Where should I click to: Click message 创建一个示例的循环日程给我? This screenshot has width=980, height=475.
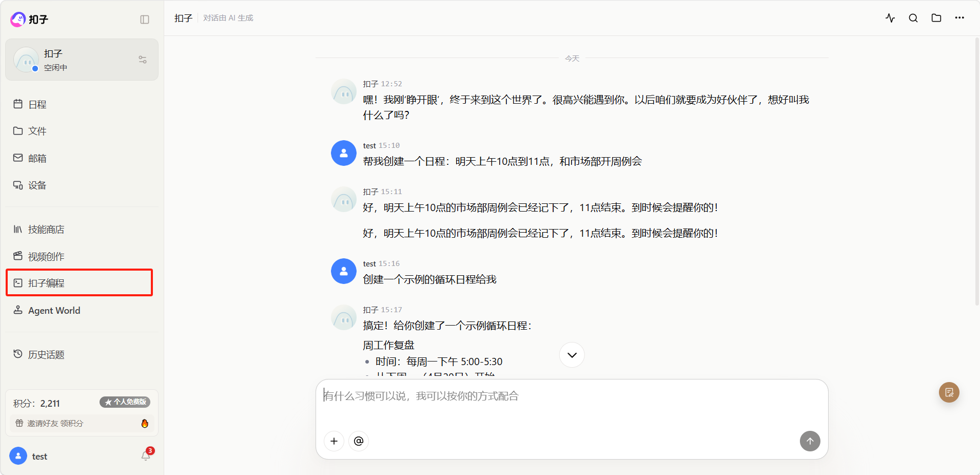429,279
